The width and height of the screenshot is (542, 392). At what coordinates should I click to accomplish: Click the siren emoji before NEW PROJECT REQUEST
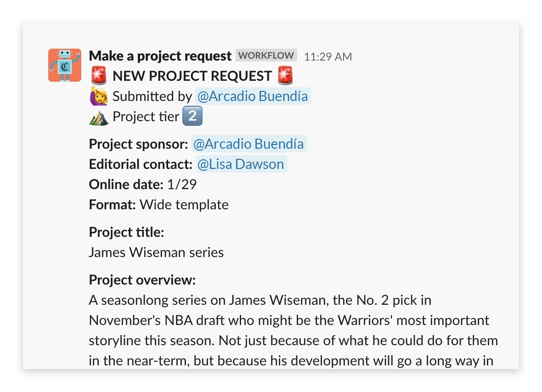99,76
